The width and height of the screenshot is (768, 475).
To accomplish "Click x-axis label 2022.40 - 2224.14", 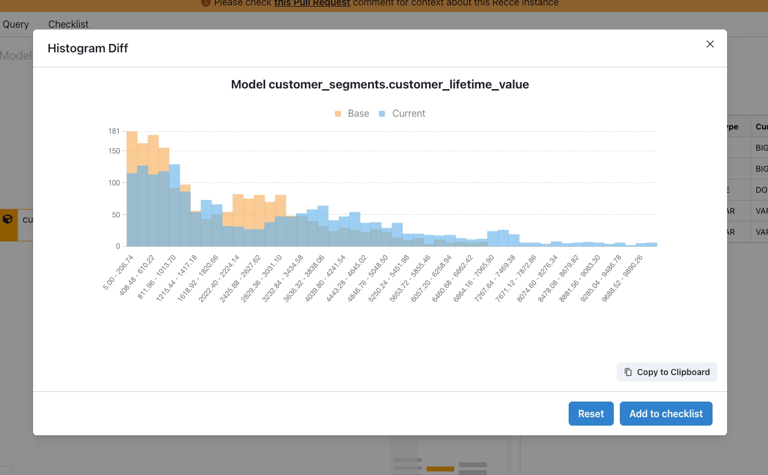I will tap(219, 278).
